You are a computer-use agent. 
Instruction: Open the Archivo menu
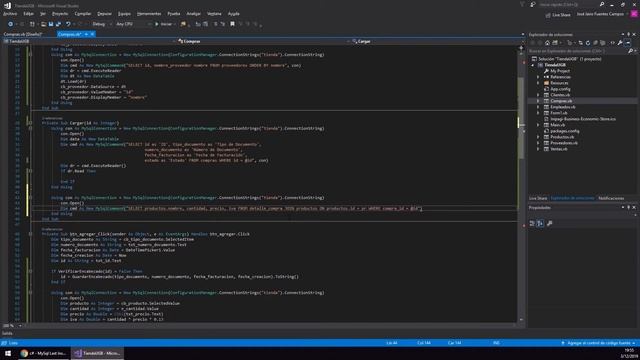pyautogui.click(x=10, y=13)
